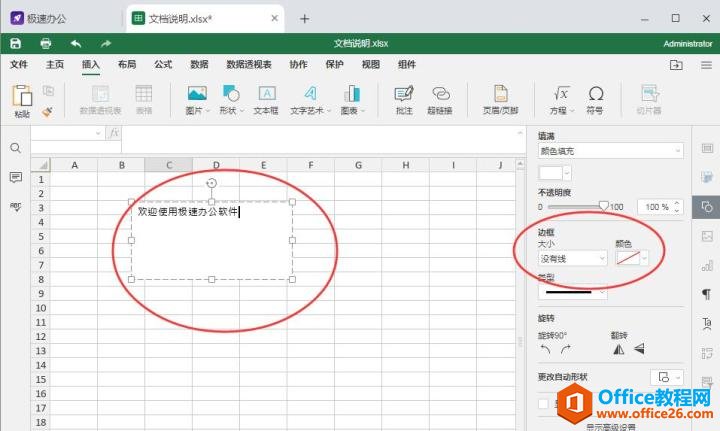Open the border color swatch
The width and height of the screenshot is (720, 431).
pos(632,258)
